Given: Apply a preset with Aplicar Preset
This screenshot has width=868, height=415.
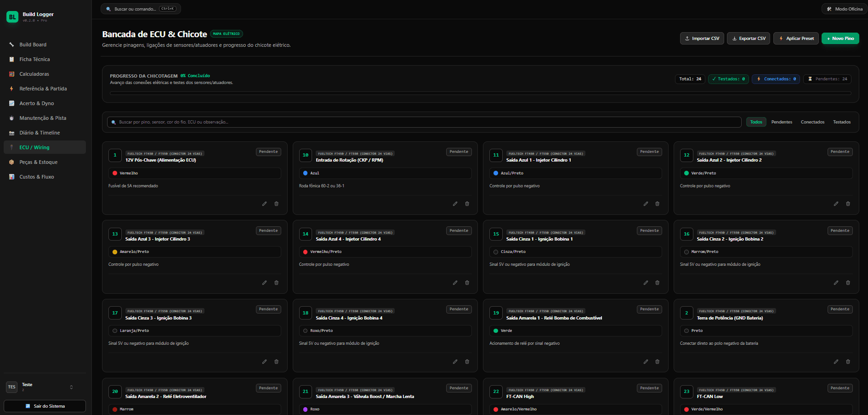Looking at the screenshot, I should pyautogui.click(x=796, y=39).
